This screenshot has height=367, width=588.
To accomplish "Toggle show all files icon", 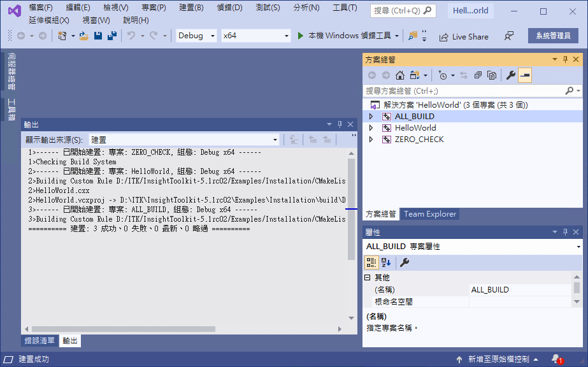I will pos(492,75).
